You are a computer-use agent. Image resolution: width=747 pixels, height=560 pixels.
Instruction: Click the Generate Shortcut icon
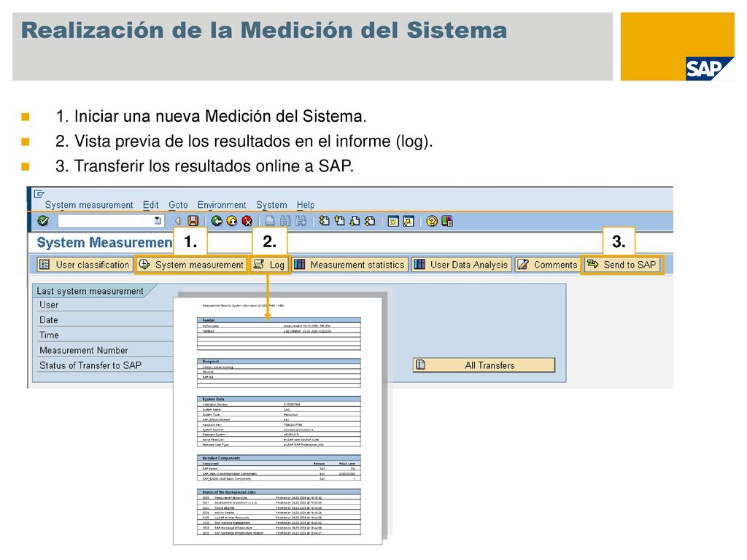pos(409,221)
